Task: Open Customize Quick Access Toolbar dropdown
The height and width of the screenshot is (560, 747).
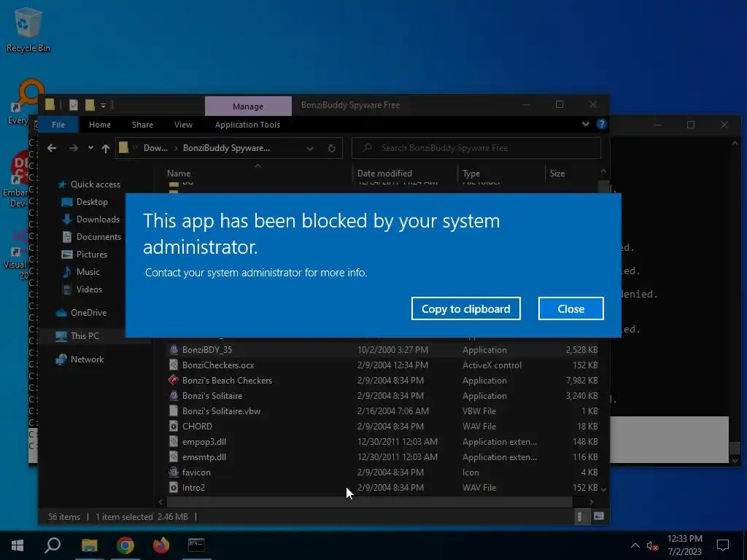Action: click(x=103, y=105)
